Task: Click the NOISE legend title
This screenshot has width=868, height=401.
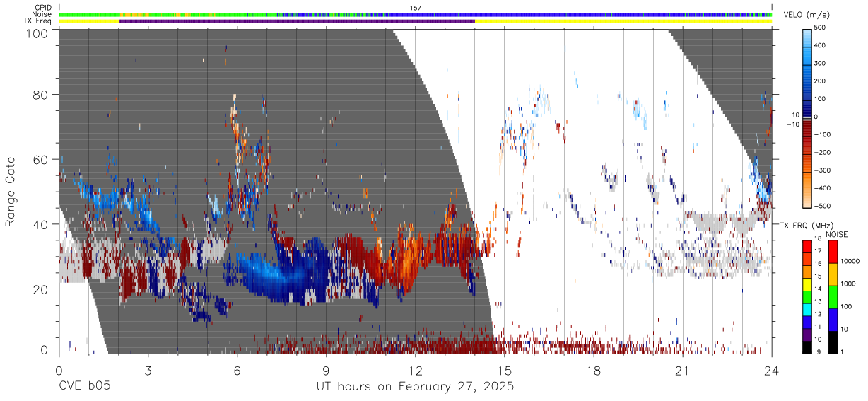Action: tap(836, 234)
